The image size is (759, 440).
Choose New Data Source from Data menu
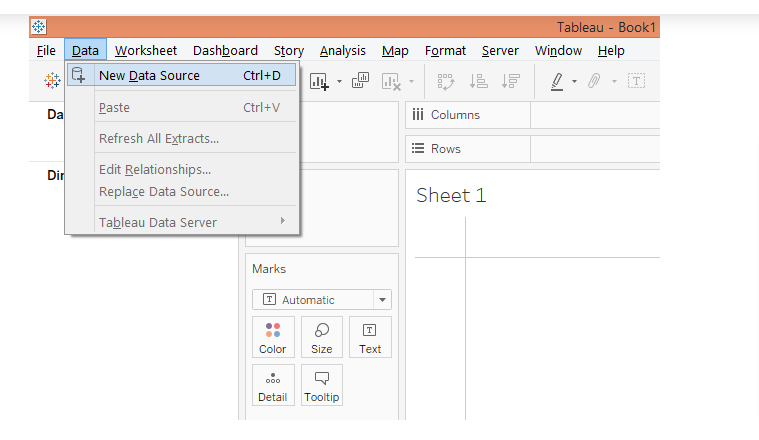tap(182, 76)
